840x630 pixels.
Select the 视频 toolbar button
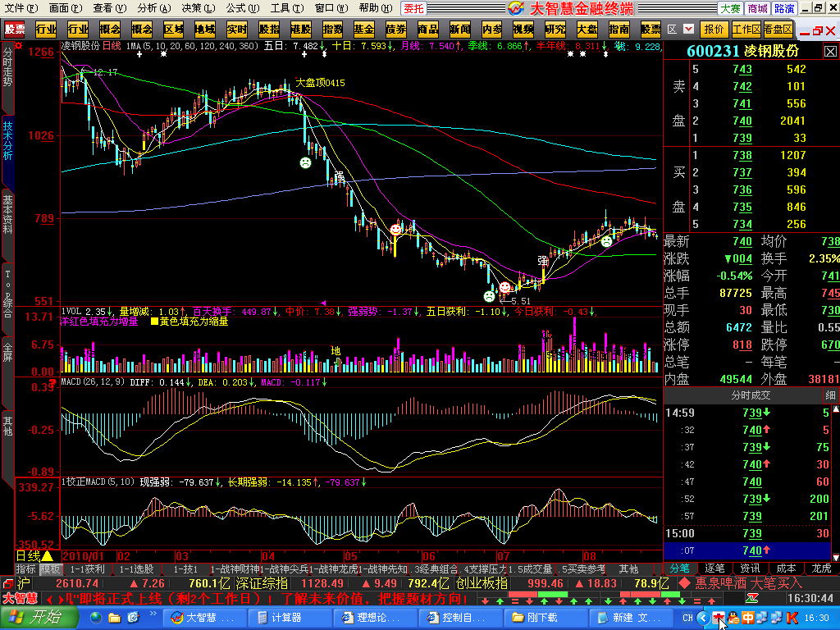pos(523,30)
